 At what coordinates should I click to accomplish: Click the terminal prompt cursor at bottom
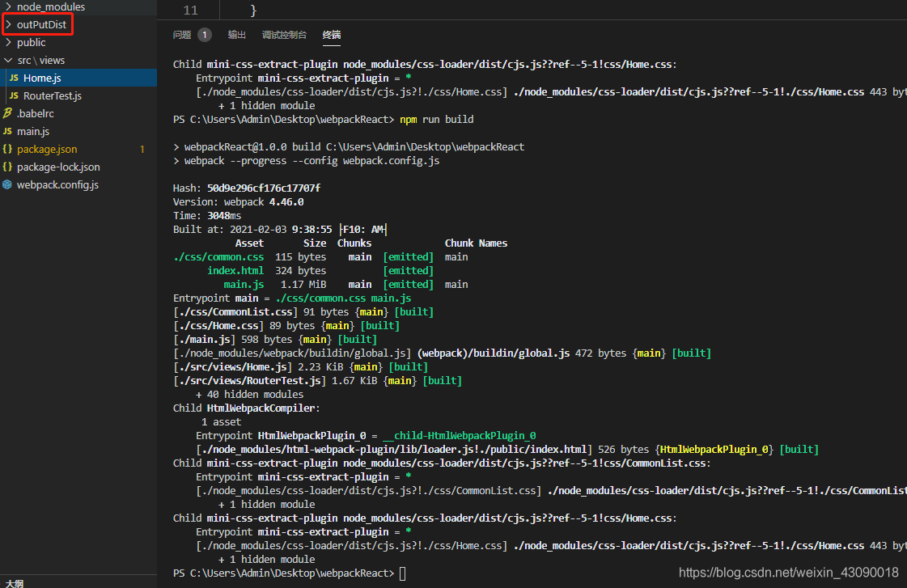pyautogui.click(x=403, y=573)
